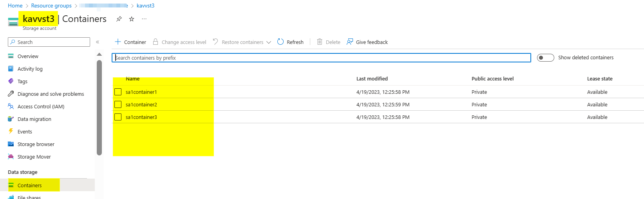This screenshot has height=199, width=644.
Task: Click Private access cell for sa1container1
Action: point(479,92)
